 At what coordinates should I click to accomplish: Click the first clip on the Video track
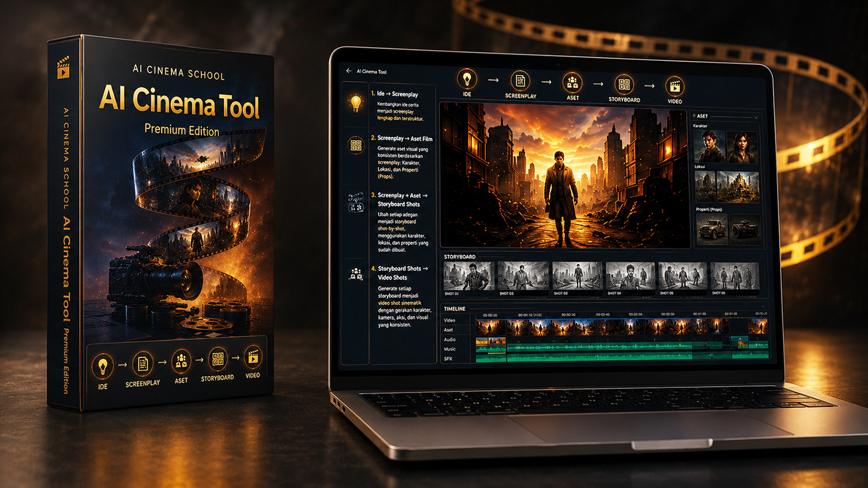[490, 327]
